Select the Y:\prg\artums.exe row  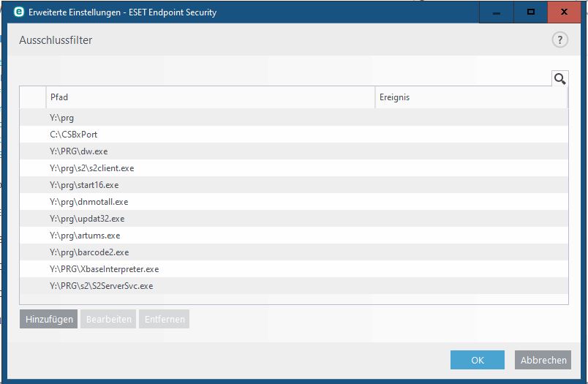click(x=293, y=236)
